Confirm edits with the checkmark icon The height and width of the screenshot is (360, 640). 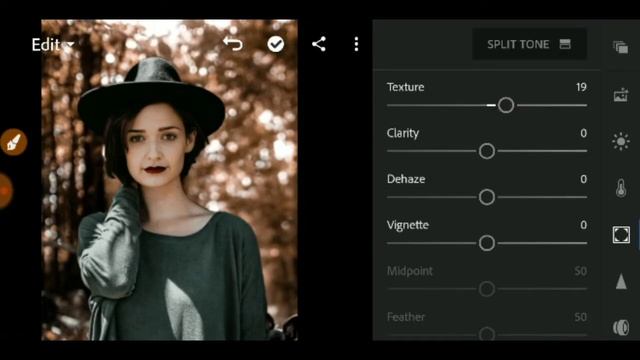[x=276, y=44]
